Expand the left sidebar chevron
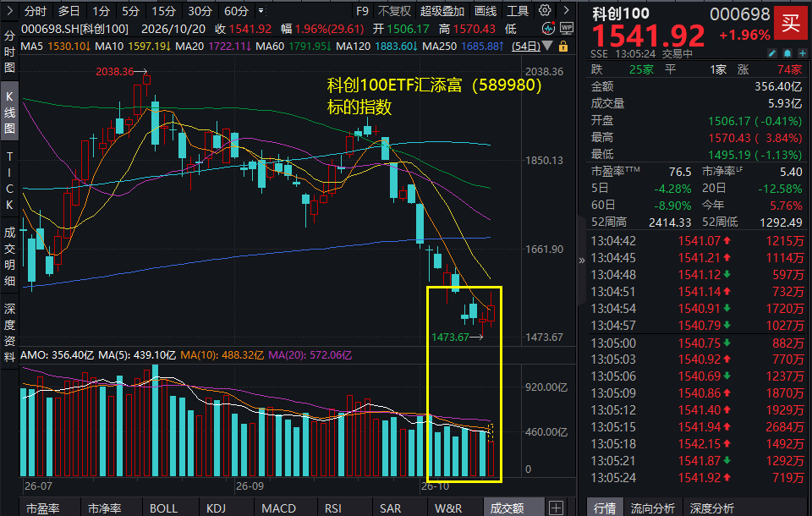The height and width of the screenshot is (516, 812). pos(9,10)
